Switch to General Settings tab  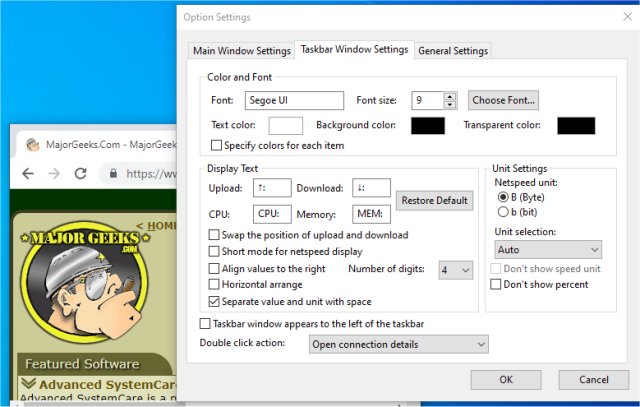[x=453, y=51]
